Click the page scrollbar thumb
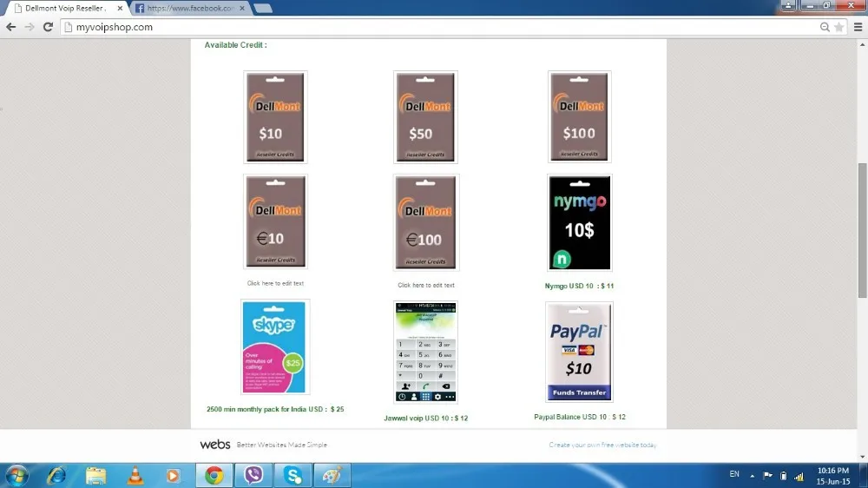 pyautogui.click(x=862, y=230)
